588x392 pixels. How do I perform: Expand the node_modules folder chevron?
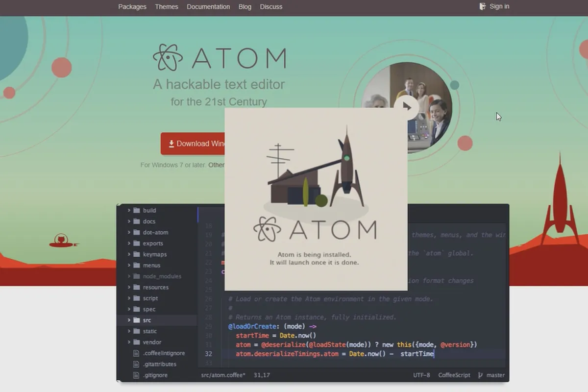(129, 276)
